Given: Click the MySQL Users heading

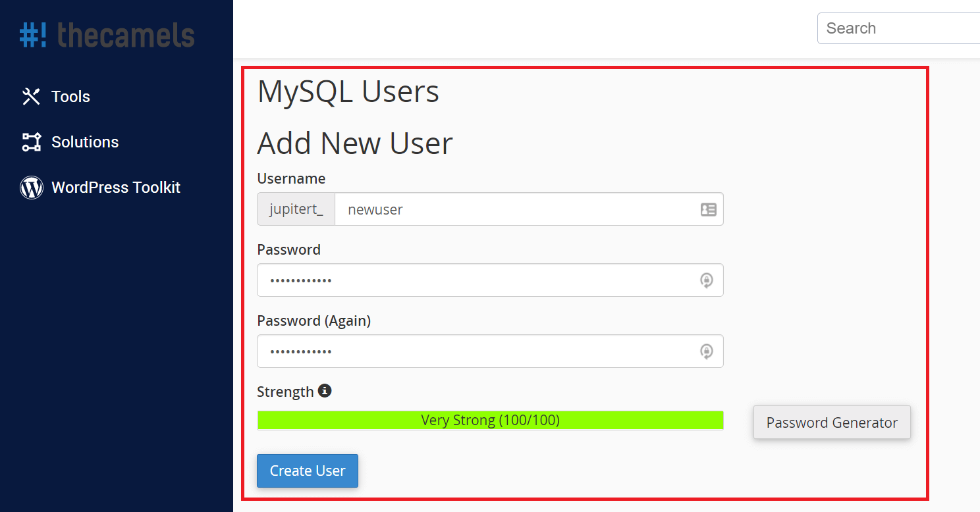Looking at the screenshot, I should [348, 91].
